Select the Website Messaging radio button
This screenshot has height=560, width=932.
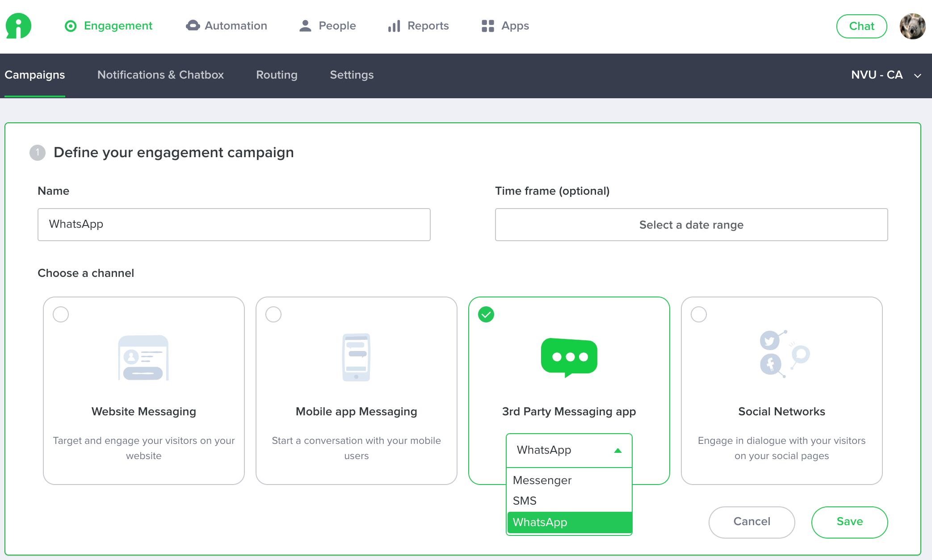point(61,314)
